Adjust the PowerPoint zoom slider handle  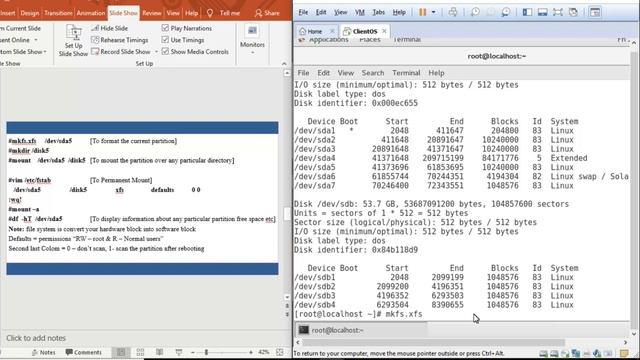(x=207, y=352)
